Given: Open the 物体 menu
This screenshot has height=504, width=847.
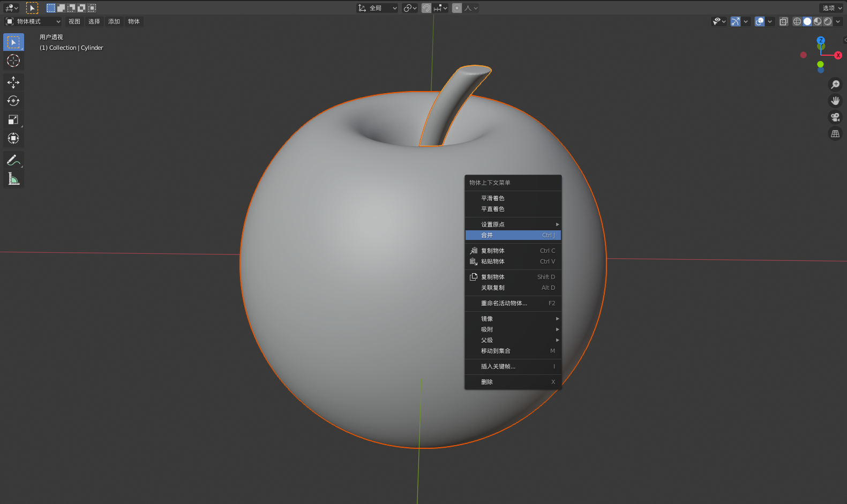Looking at the screenshot, I should point(134,21).
